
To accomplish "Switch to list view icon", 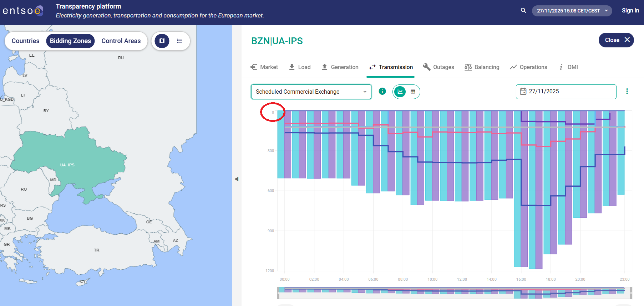I will click(179, 41).
